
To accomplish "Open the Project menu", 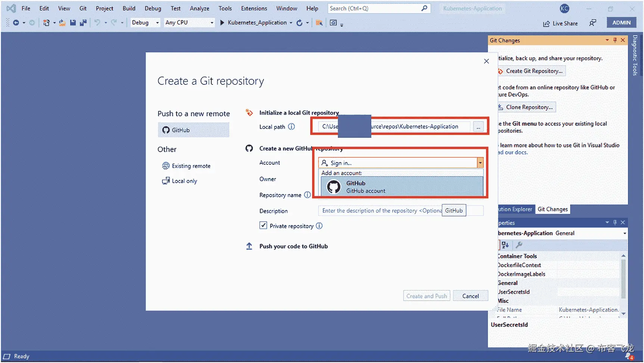I will (x=105, y=8).
